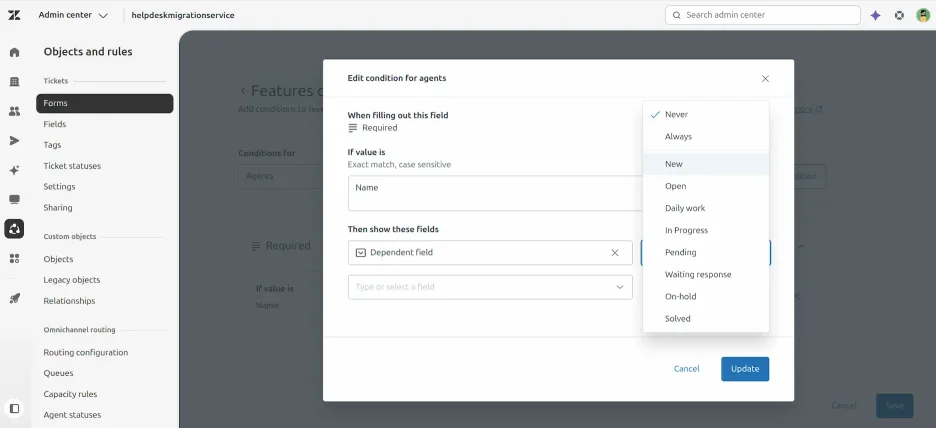Viewport: 936px width, 428px height.
Task: Open the Home icon in left rail
Action: tap(14, 52)
